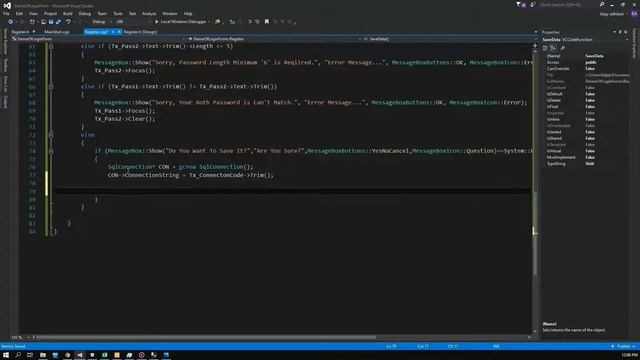Click the Undo toolbar icon

tap(68, 22)
